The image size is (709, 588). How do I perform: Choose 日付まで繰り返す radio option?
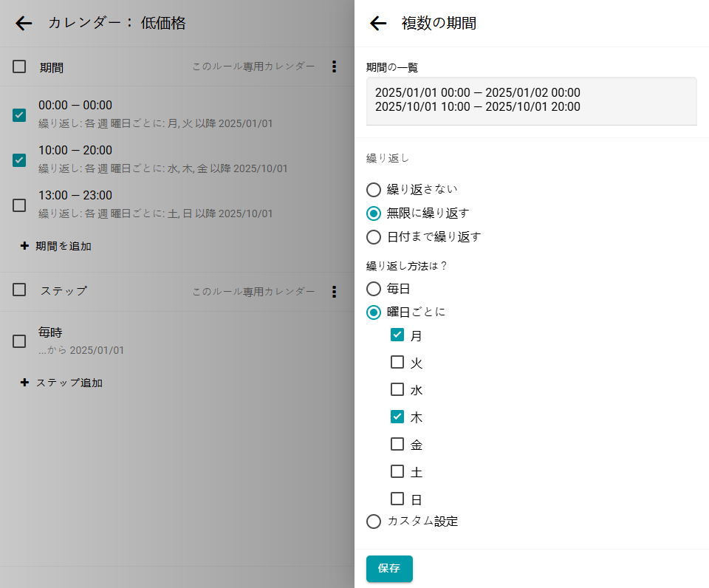click(374, 237)
